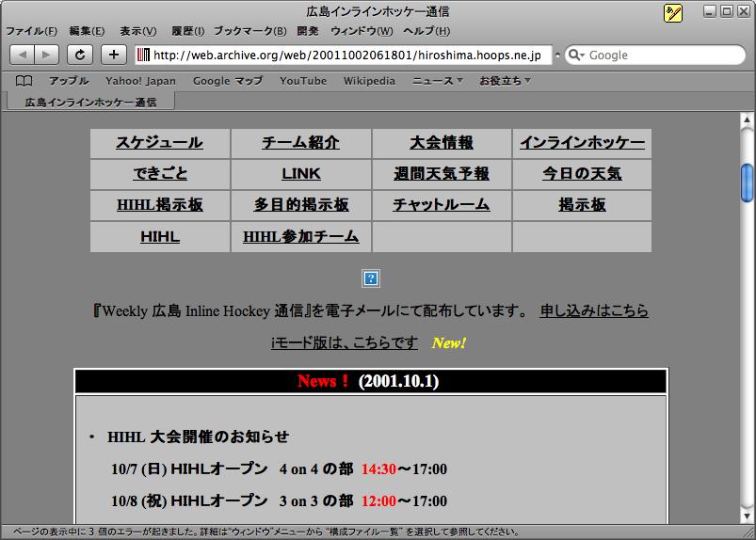Click the URL address field
The height and width of the screenshot is (540, 756).
point(348,56)
